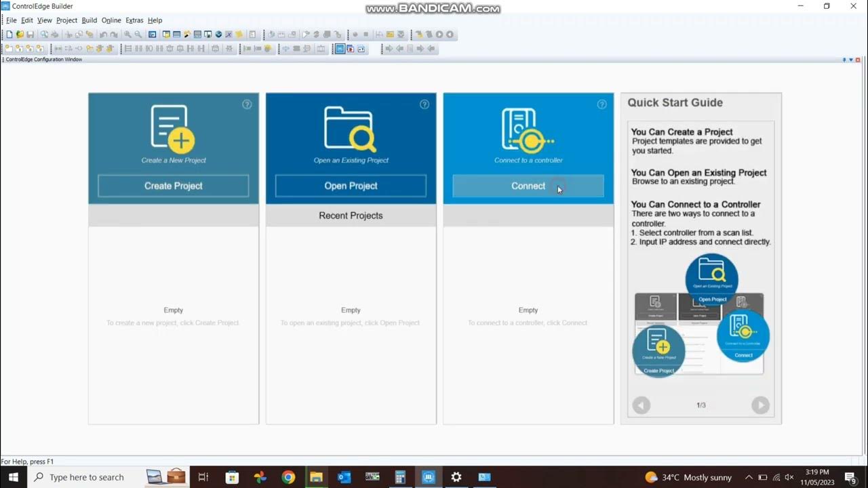Open the Windows Start menu
Image resolution: width=868 pixels, height=488 pixels.
[x=14, y=477]
